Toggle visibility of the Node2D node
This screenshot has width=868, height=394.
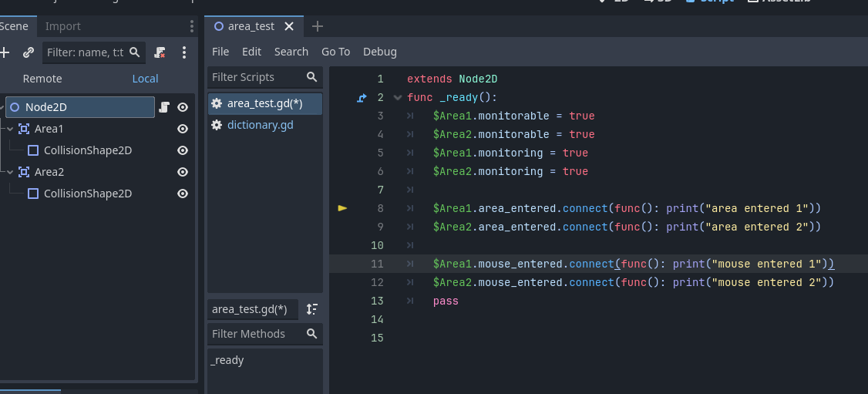183,107
